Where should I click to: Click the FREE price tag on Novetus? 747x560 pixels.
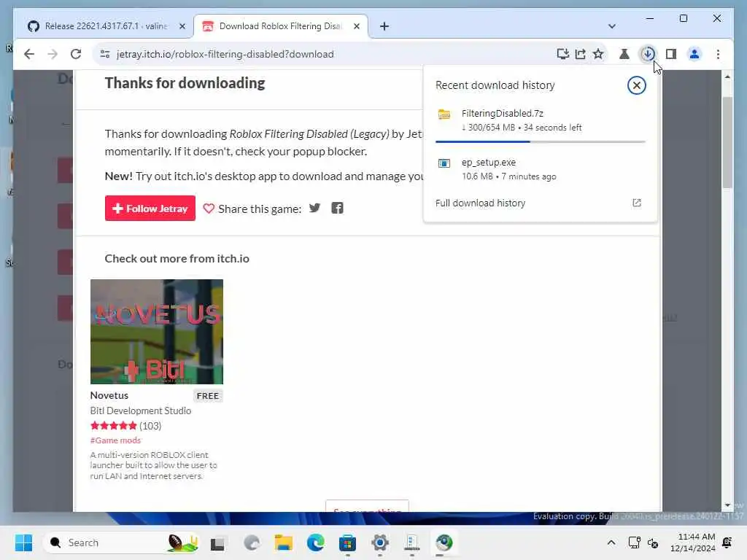pos(208,396)
